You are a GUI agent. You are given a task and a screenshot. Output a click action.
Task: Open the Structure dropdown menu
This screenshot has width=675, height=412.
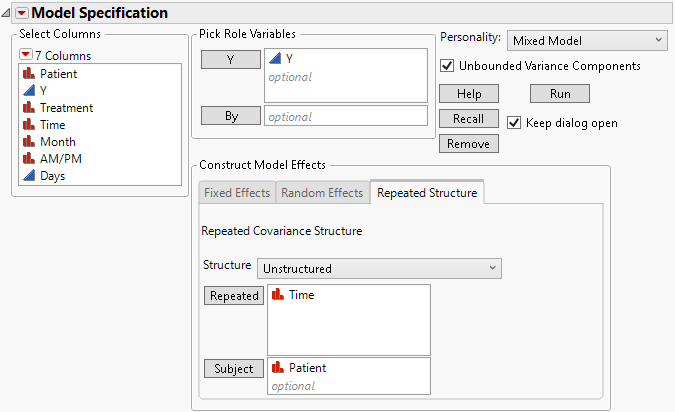379,268
